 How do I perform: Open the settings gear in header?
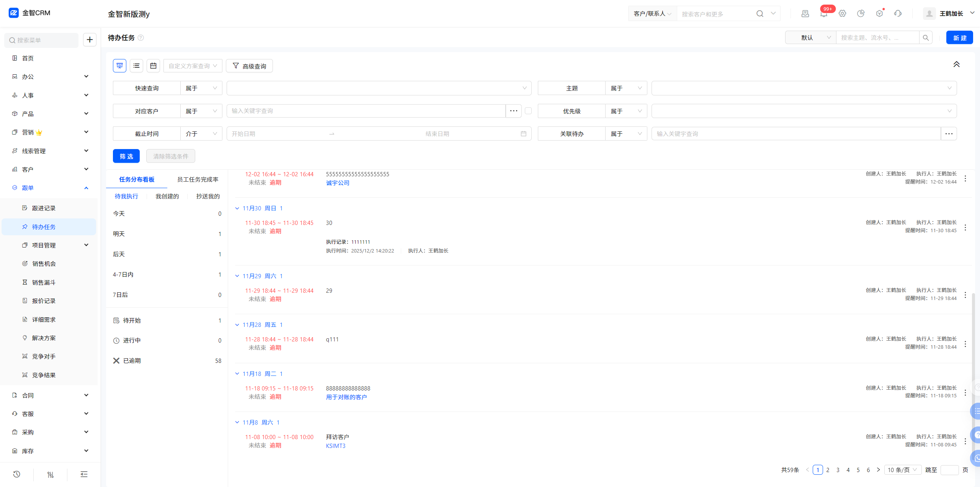[842, 14]
